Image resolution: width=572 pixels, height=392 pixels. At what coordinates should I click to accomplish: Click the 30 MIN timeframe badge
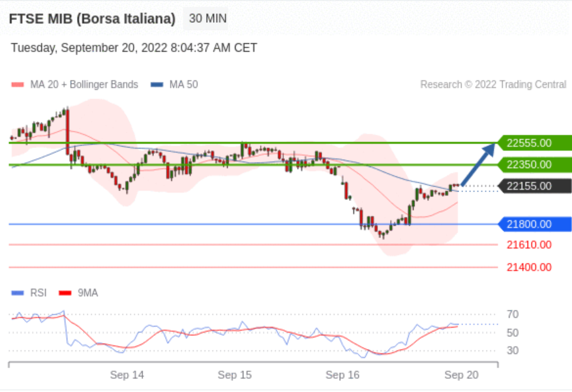pos(205,18)
